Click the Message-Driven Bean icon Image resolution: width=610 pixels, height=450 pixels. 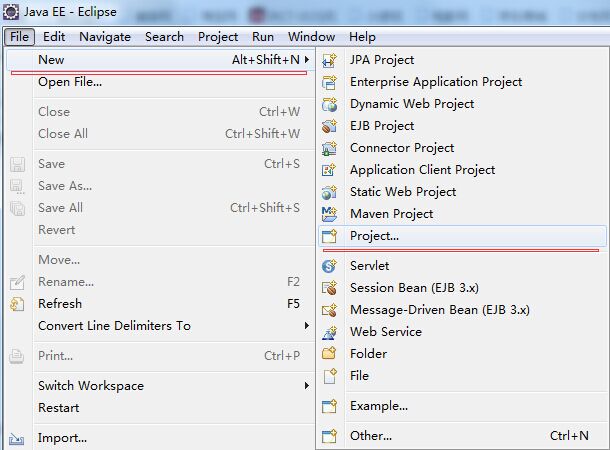tap(330, 310)
